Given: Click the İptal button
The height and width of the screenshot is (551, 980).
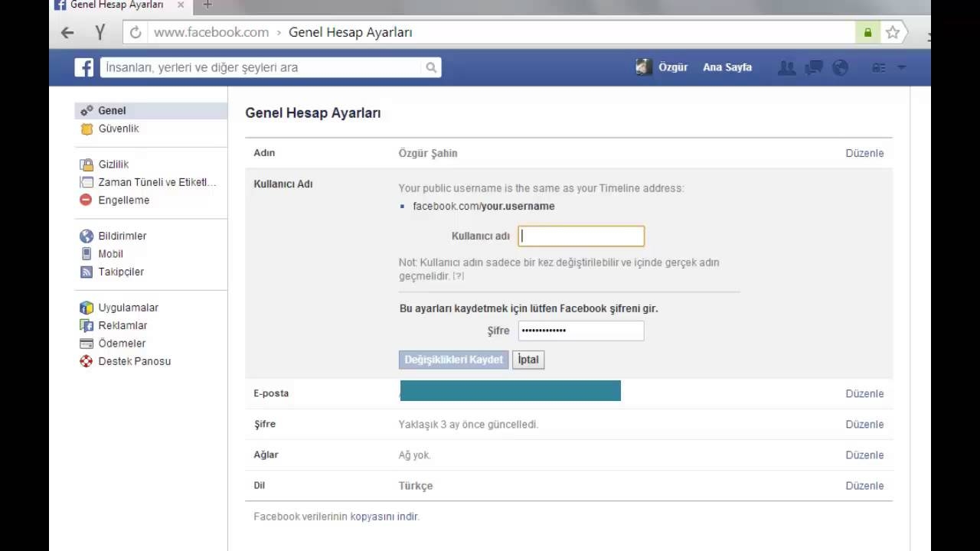Looking at the screenshot, I should [x=528, y=360].
